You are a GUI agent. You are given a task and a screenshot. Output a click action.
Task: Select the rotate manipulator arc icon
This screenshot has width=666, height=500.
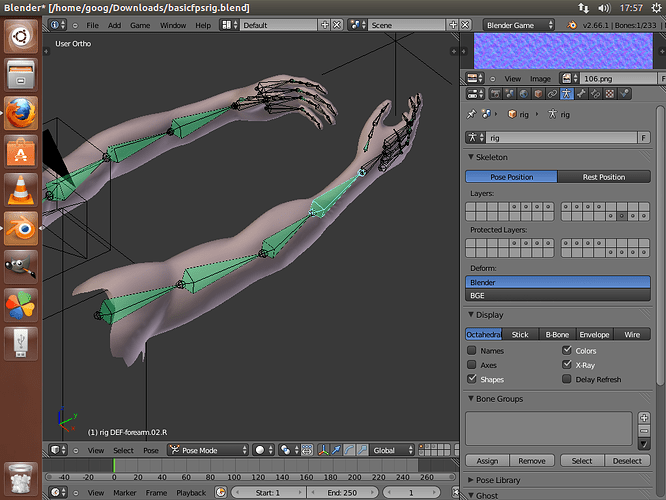click(x=349, y=450)
